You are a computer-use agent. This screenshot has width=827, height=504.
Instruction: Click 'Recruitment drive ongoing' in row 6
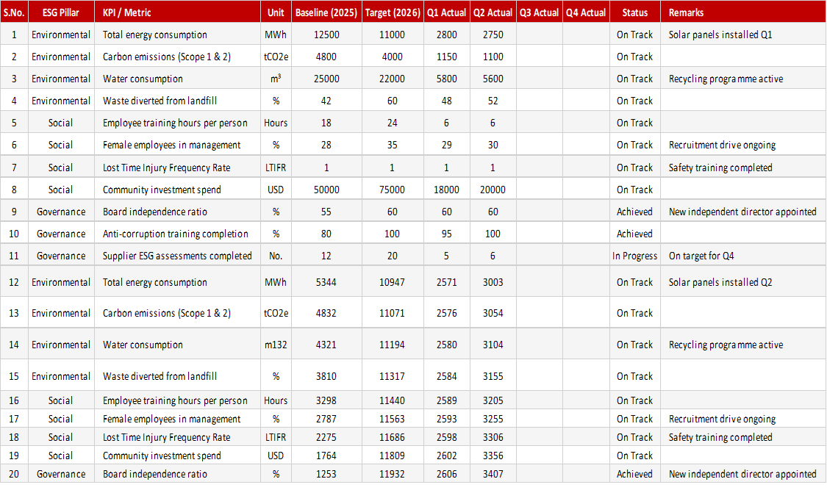coord(722,145)
